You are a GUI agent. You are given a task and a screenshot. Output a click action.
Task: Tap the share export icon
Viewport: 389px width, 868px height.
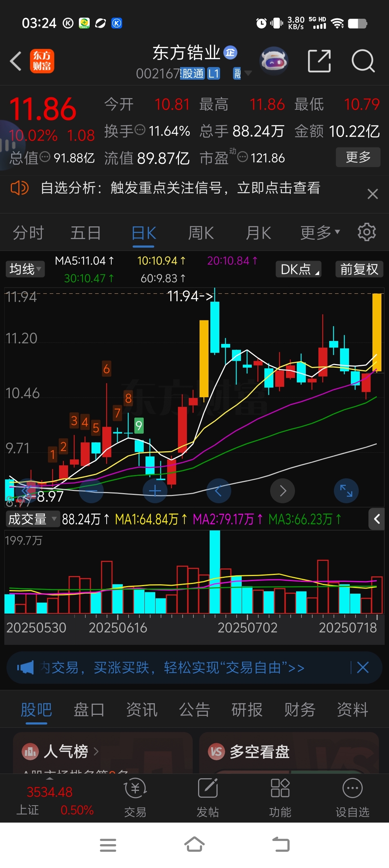pyautogui.click(x=319, y=61)
